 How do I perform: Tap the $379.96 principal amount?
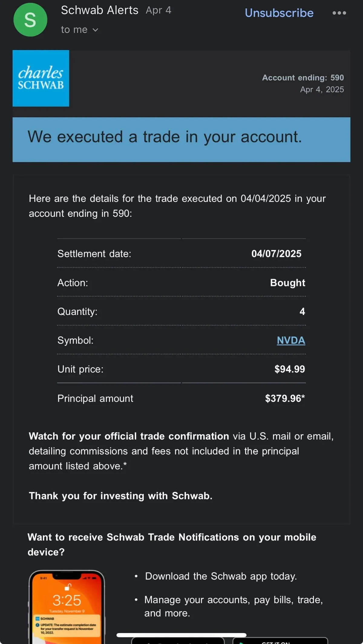(x=285, y=398)
